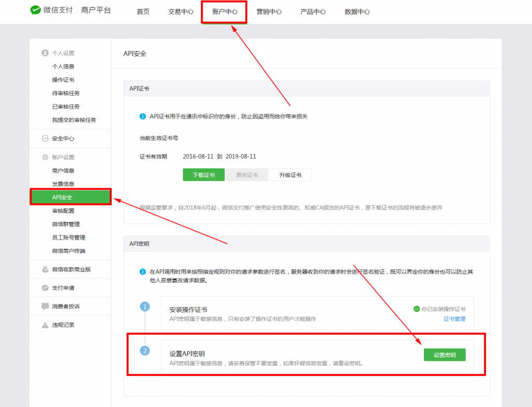
Task: Open 违规记录 in the sidebar
Action: pos(63,325)
